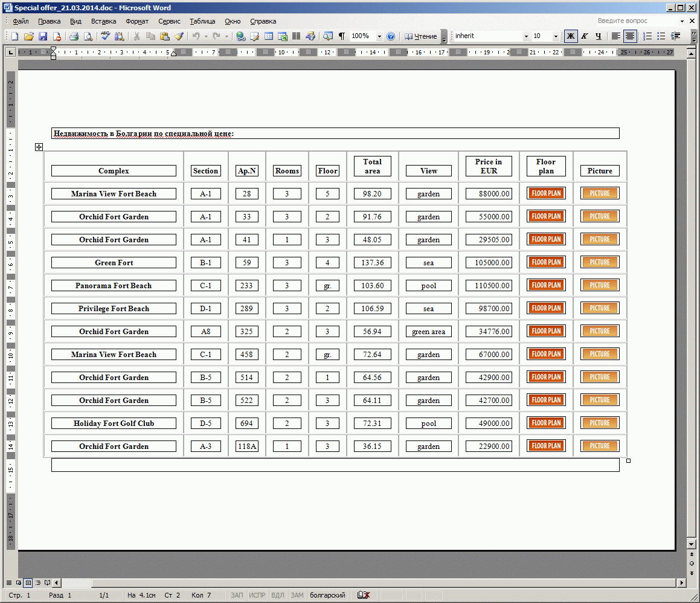Switch to Outline view
The height and width of the screenshot is (603, 700).
[x=38, y=582]
